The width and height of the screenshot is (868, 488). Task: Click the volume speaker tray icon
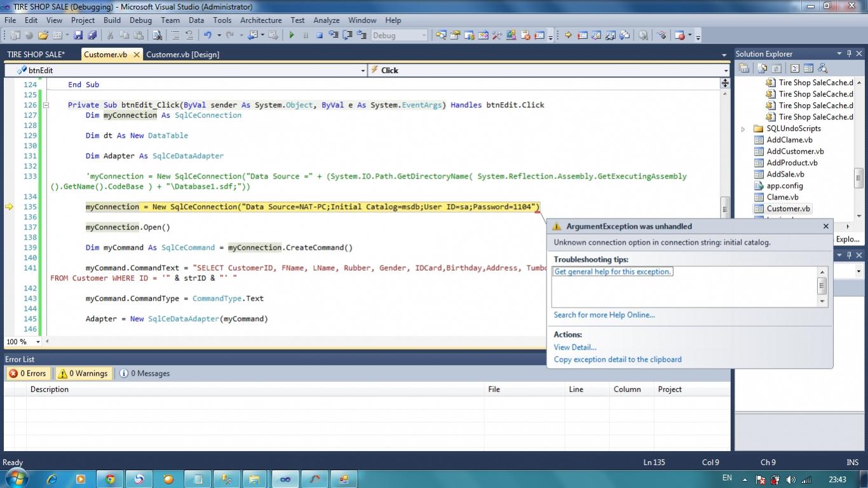click(790, 480)
